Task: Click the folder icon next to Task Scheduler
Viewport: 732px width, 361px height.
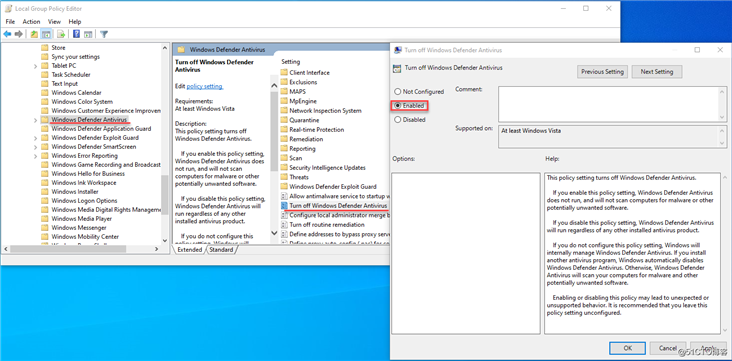Action: [45, 75]
